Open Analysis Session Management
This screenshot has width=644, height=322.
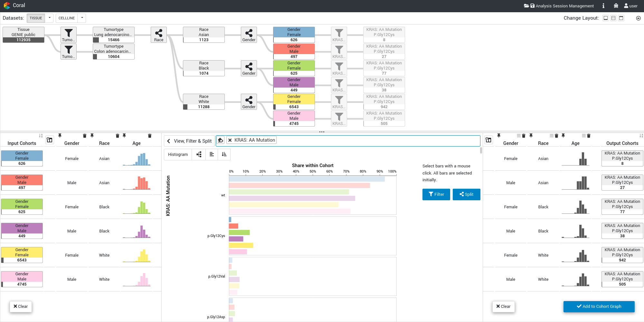pyautogui.click(x=559, y=6)
